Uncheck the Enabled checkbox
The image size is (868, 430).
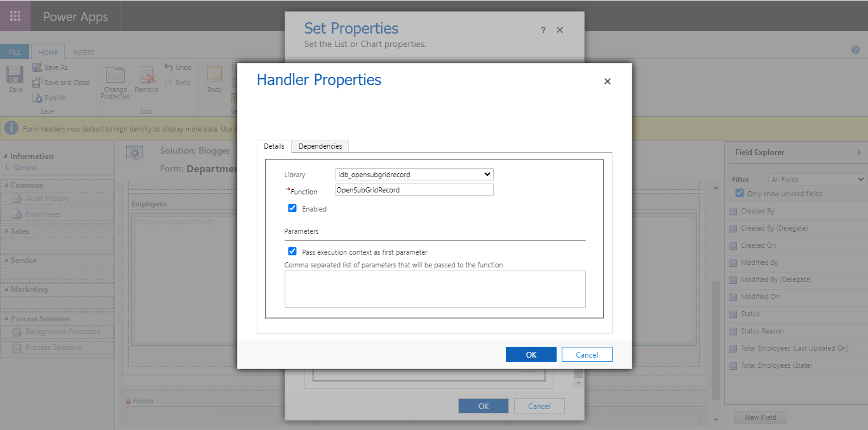click(x=292, y=208)
